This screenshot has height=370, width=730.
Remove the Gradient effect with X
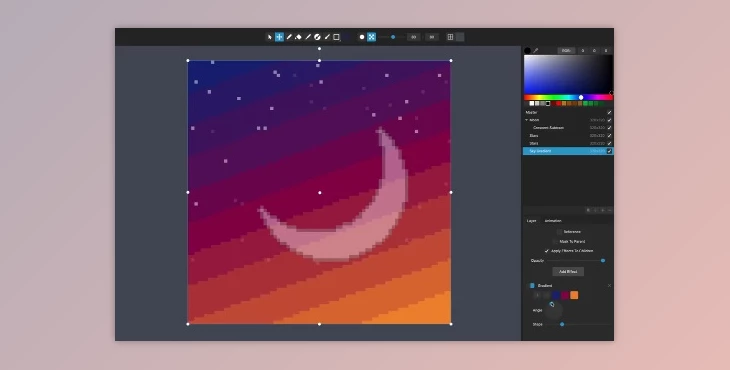coord(609,285)
